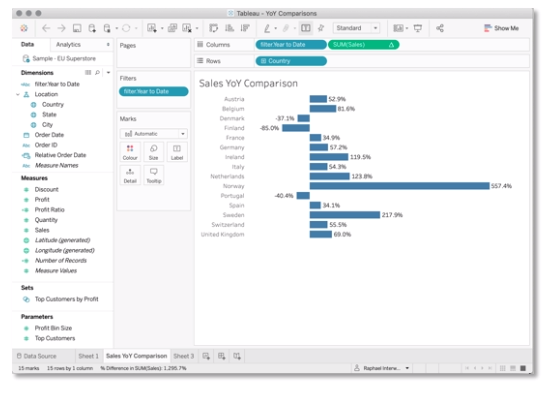Click the Tooltip marks card button
Screen dimensions: 554x394
(x=153, y=175)
